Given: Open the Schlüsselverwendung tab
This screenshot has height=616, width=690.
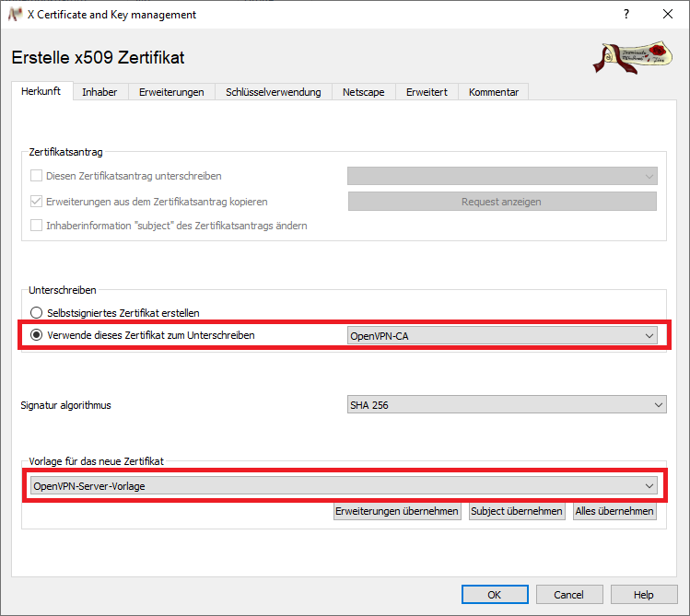Looking at the screenshot, I should (x=273, y=92).
